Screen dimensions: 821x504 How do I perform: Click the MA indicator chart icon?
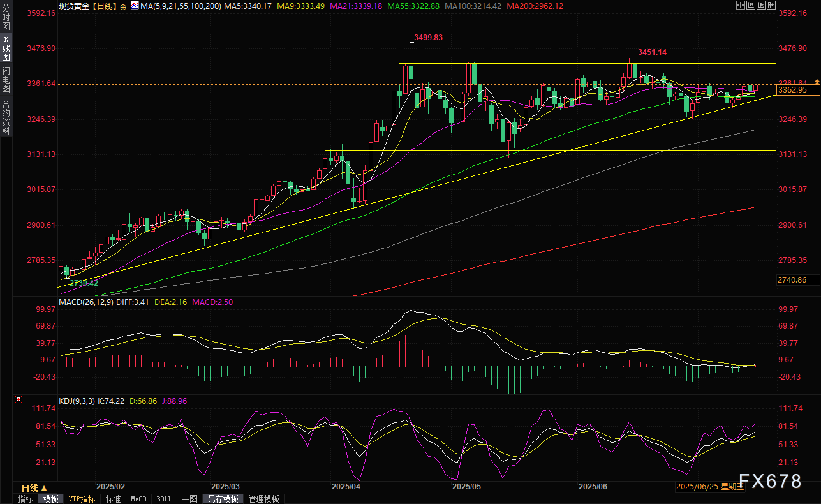[134, 6]
